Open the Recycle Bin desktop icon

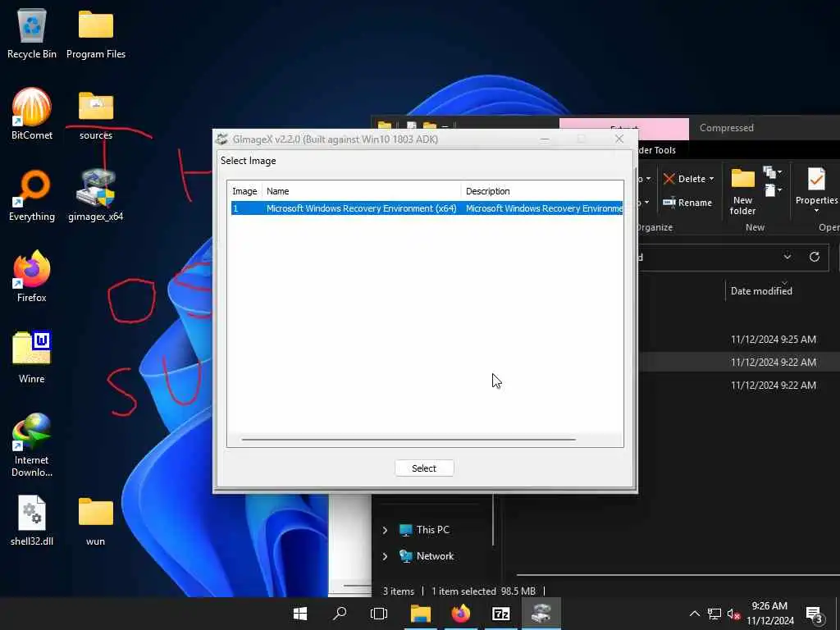pyautogui.click(x=32, y=33)
